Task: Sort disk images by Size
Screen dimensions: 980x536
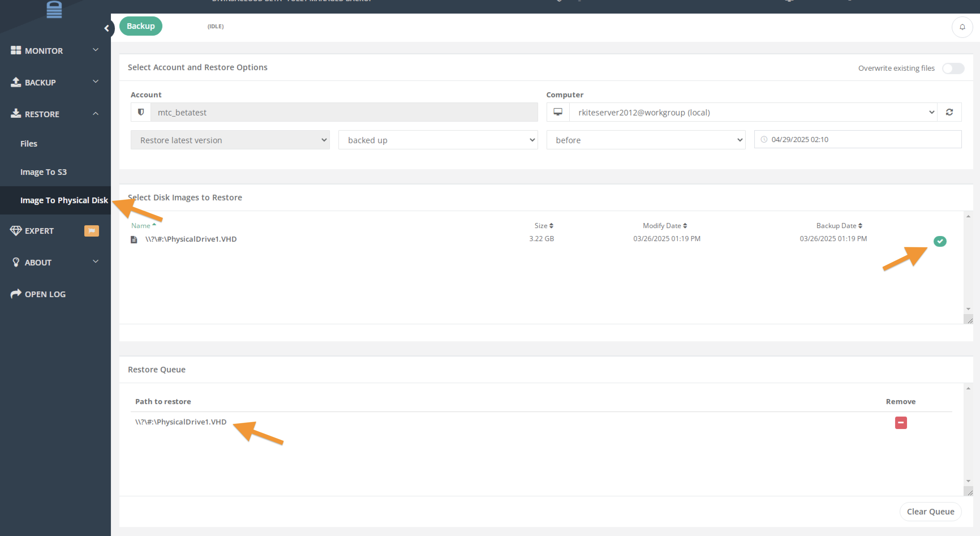Action: 544,225
